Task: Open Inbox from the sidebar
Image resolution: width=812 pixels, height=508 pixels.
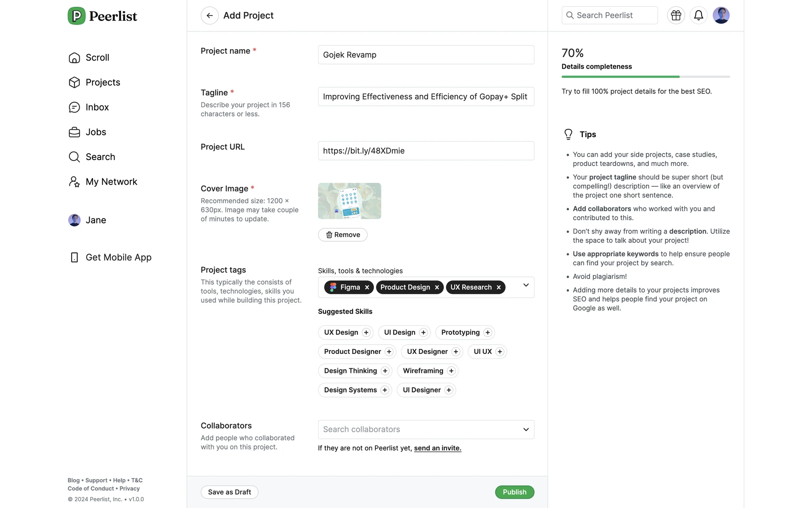Action: 97,107
